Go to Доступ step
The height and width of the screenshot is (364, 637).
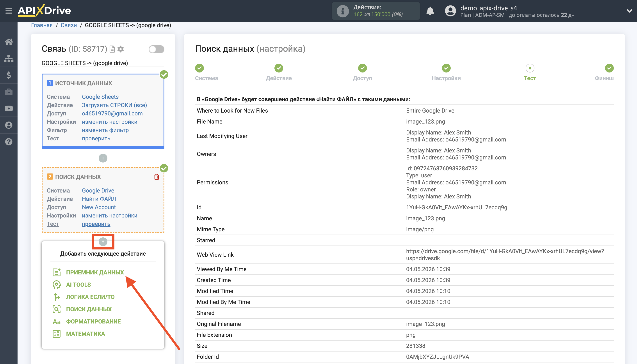(362, 68)
